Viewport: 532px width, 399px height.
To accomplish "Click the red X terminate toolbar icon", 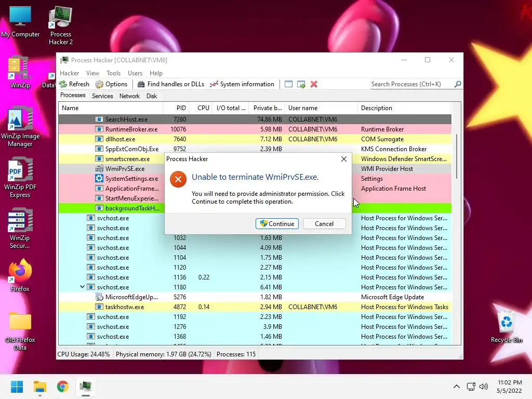I will (x=314, y=84).
